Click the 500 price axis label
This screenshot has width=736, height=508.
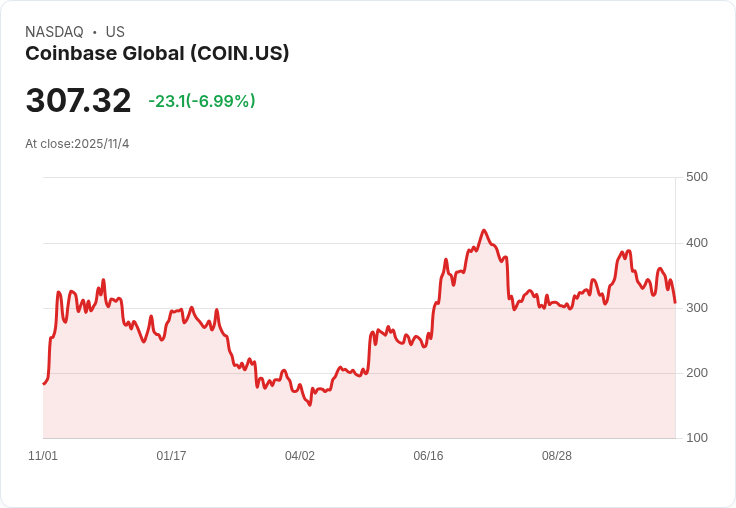pyautogui.click(x=697, y=177)
